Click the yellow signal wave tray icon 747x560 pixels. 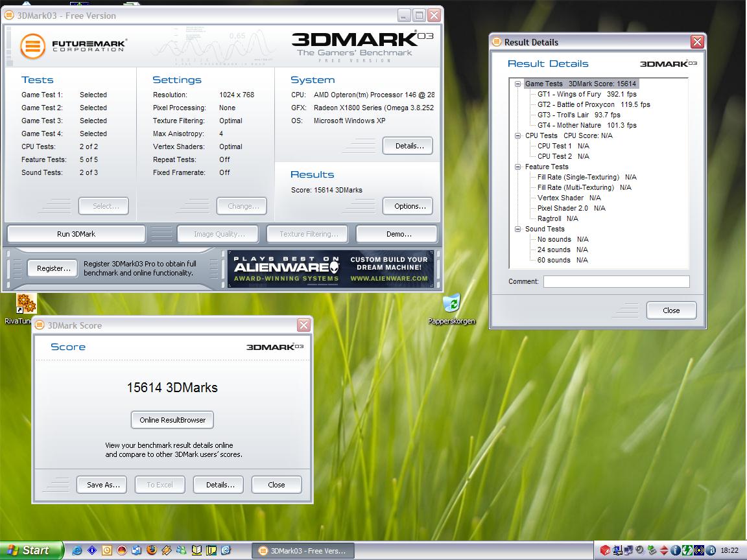click(699, 550)
